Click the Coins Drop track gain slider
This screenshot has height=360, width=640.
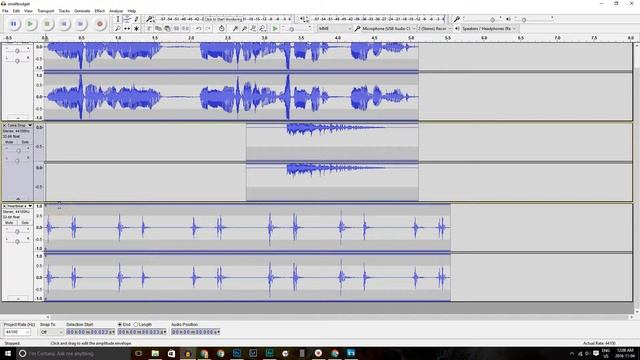pyautogui.click(x=18, y=151)
